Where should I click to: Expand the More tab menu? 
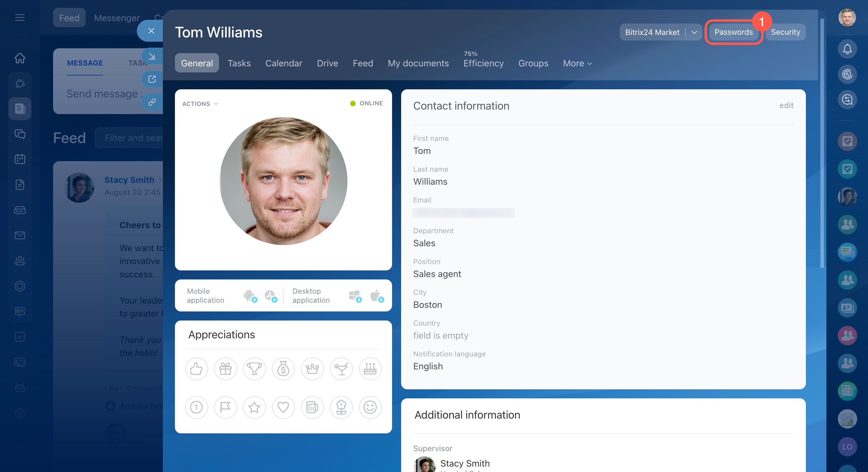[577, 63]
